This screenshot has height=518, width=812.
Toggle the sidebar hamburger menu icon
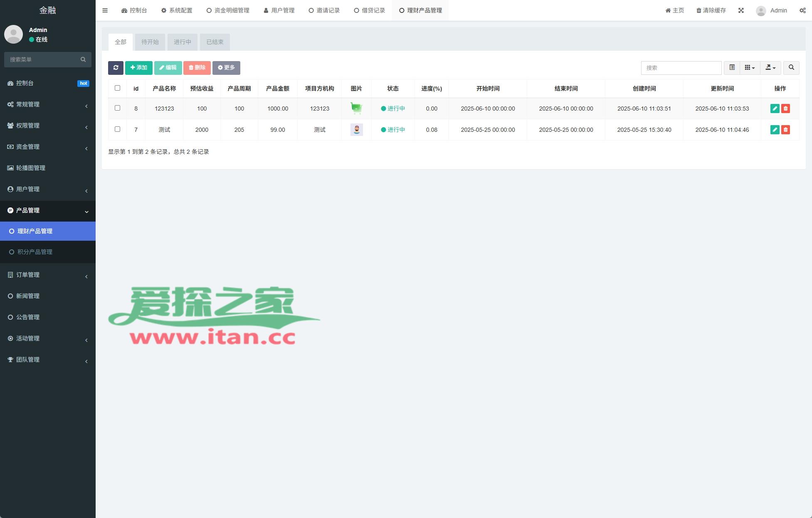pyautogui.click(x=105, y=10)
